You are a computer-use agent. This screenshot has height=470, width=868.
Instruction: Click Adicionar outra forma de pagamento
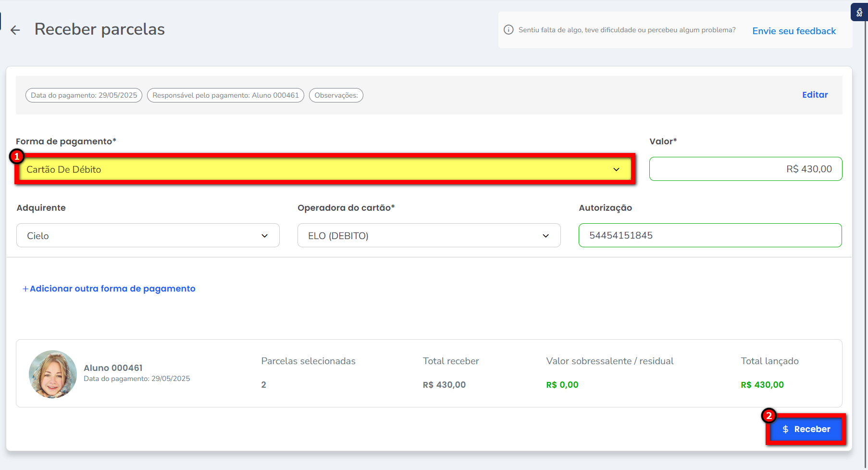pyautogui.click(x=112, y=289)
